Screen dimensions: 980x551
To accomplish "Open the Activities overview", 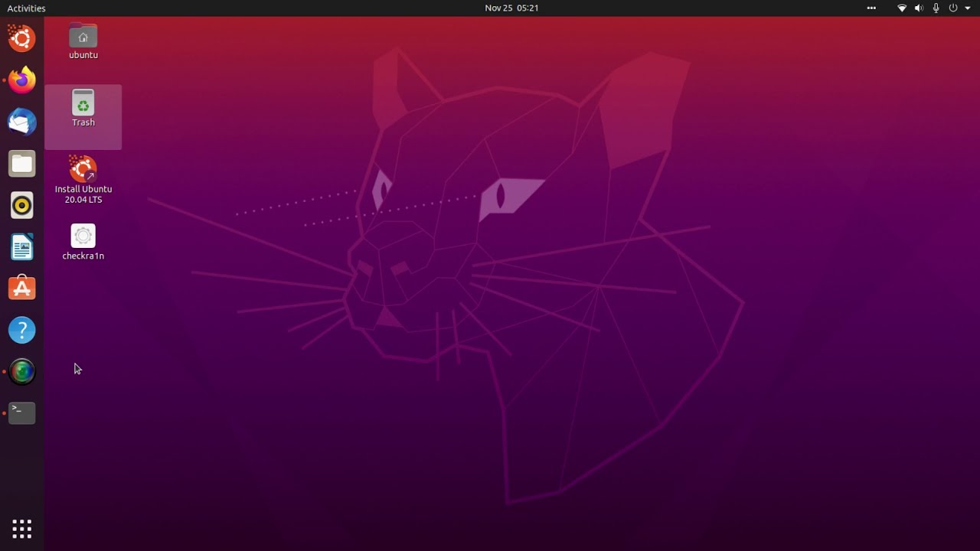I will click(x=26, y=8).
